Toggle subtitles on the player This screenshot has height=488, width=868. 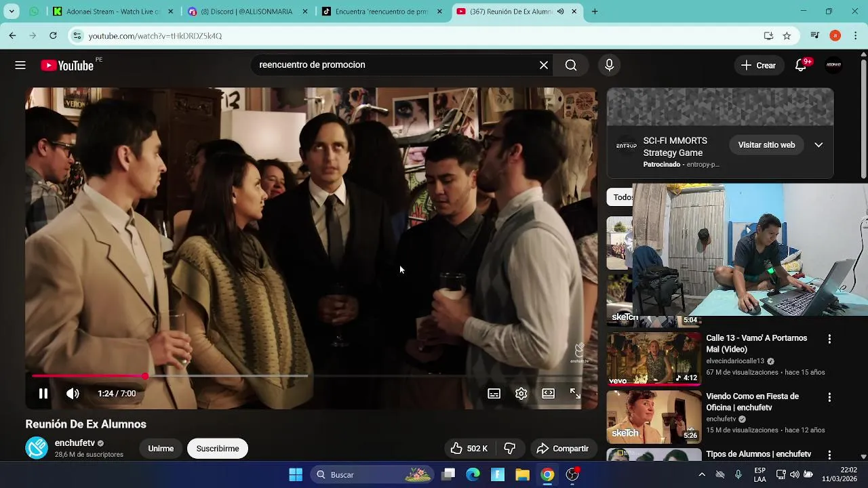[494, 393]
